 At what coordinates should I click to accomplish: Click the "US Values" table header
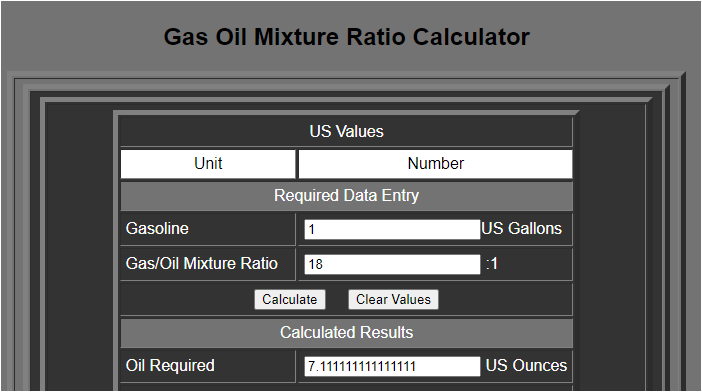[x=347, y=132]
